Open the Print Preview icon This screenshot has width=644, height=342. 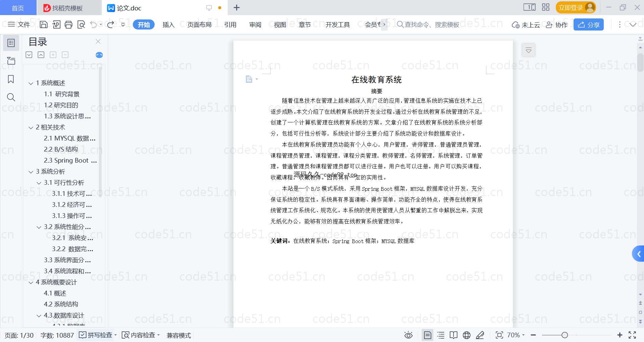point(81,24)
